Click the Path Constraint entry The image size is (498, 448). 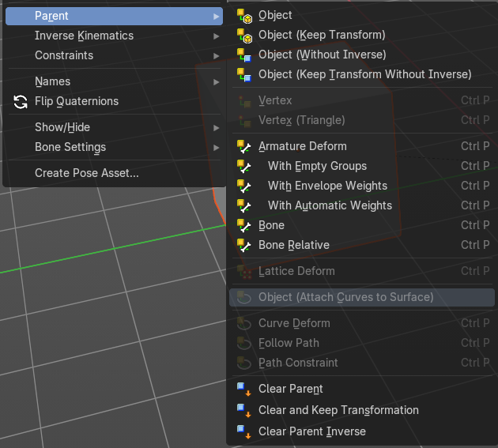pos(362,363)
